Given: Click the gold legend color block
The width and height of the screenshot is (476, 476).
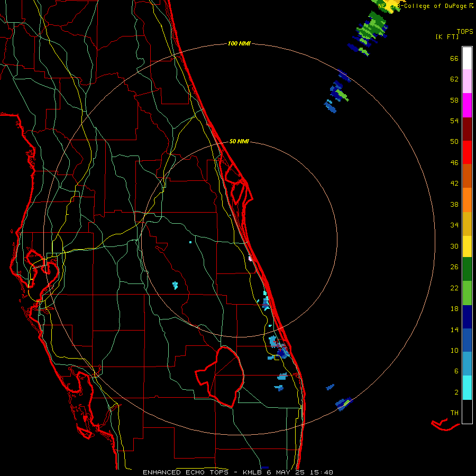Looking at the screenshot, I should pos(467,224).
